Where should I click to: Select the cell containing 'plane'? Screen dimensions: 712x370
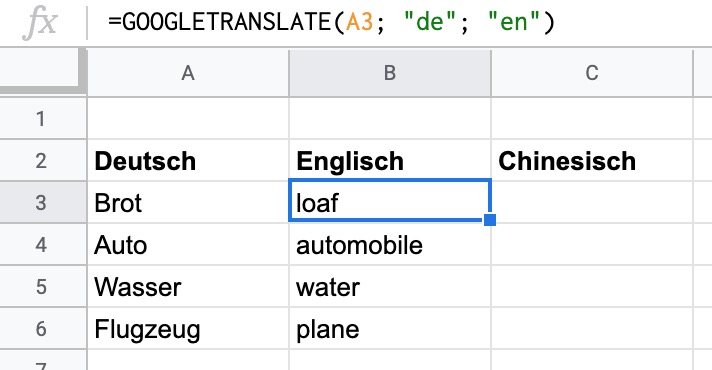pyautogui.click(x=390, y=328)
